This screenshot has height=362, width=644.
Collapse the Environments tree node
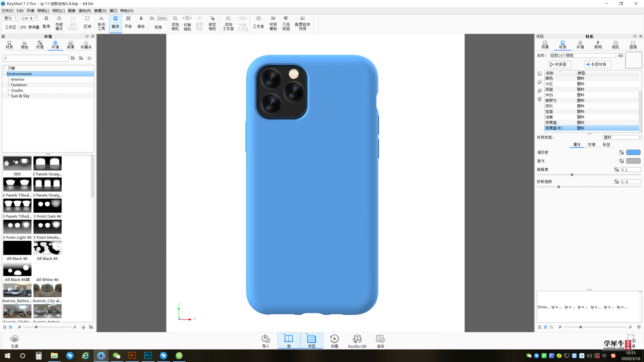5,74
